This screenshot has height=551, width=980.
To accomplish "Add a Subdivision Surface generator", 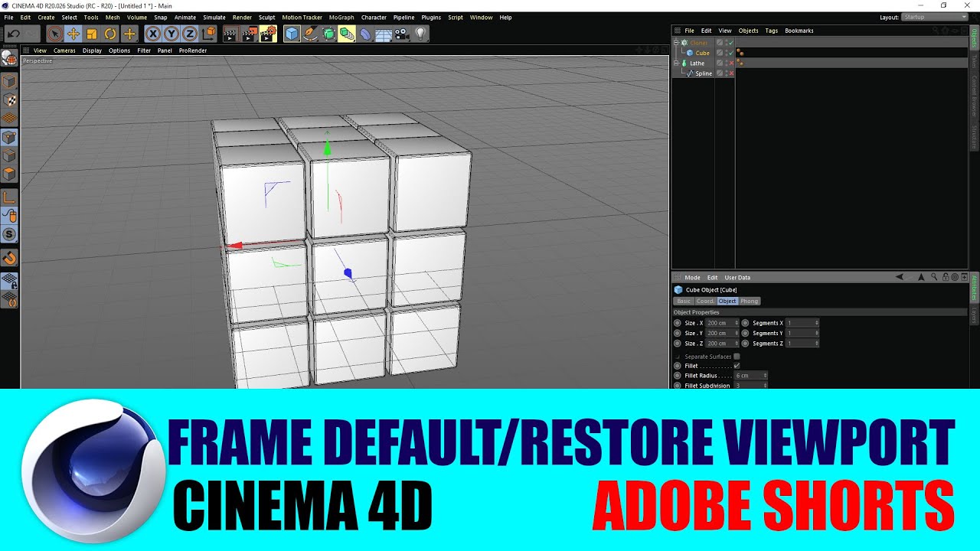I will 328,34.
